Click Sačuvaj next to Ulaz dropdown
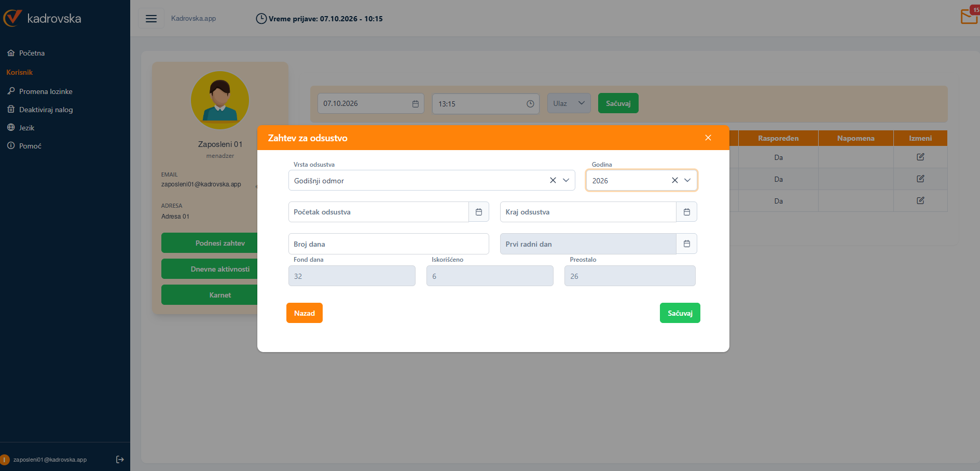 pos(618,103)
